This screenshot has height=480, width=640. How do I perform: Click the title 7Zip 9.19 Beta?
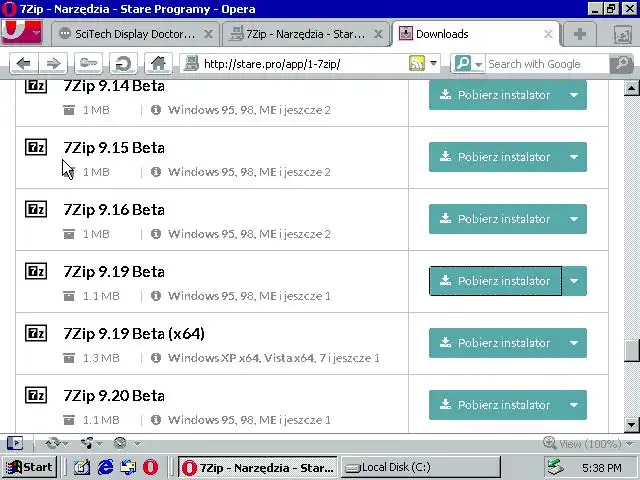(x=114, y=272)
